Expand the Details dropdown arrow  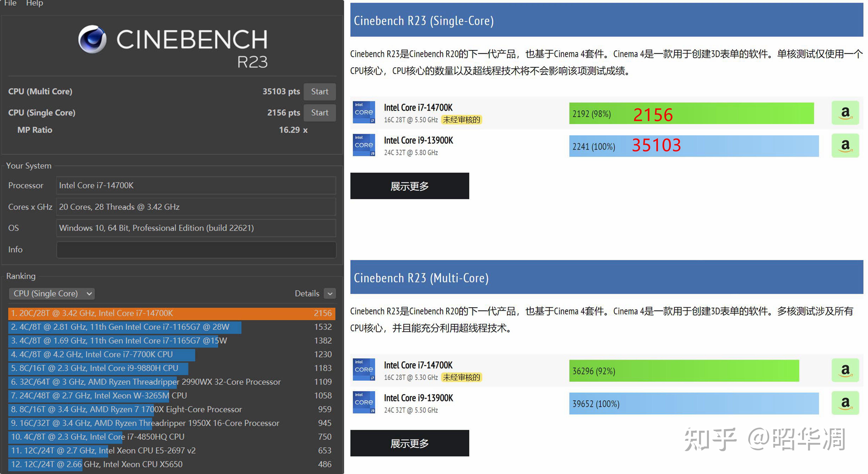coord(330,294)
